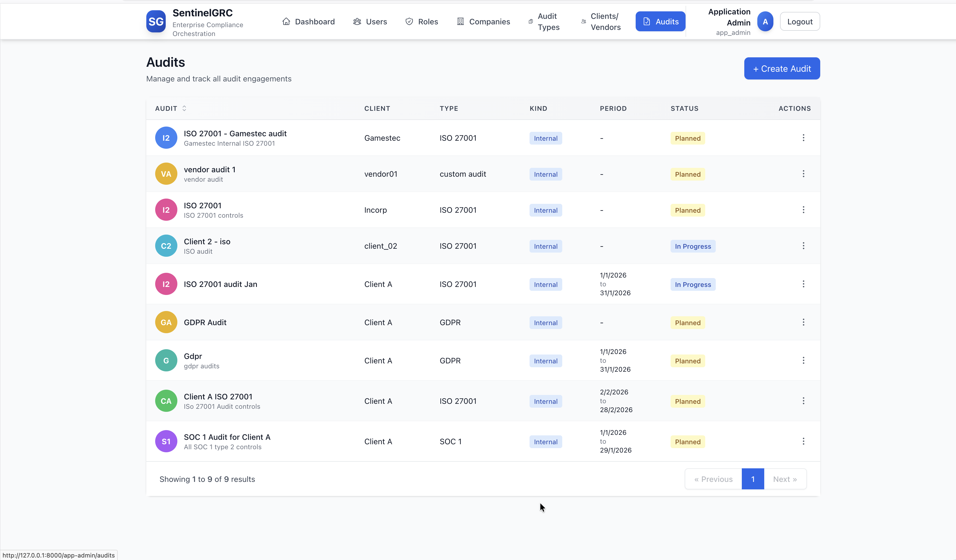The width and height of the screenshot is (956, 560).
Task: Open Clients/Vendors page
Action: 601,22
